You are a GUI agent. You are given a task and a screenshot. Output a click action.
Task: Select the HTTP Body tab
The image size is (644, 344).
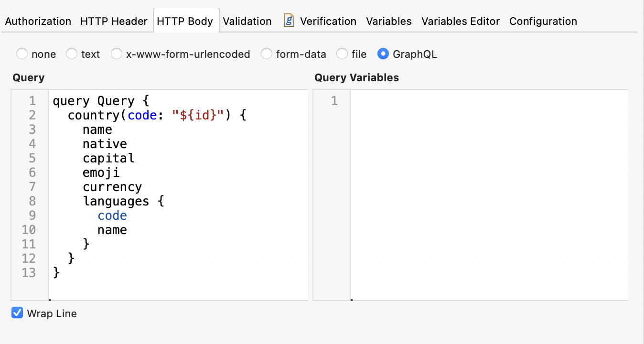click(186, 21)
